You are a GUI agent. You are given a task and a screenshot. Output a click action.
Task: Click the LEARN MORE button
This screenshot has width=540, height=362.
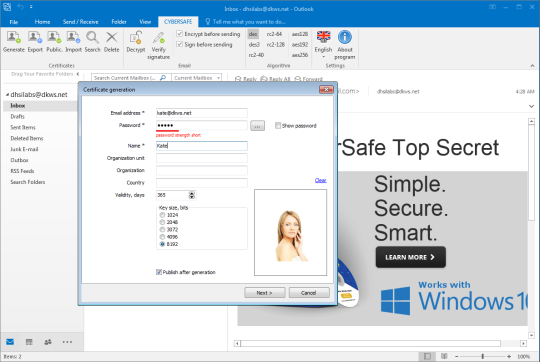[411, 257]
